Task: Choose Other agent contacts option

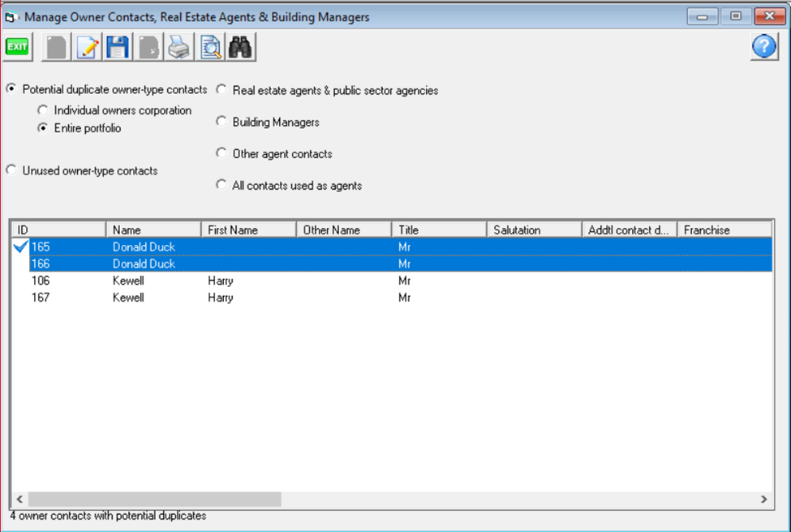Action: (221, 153)
